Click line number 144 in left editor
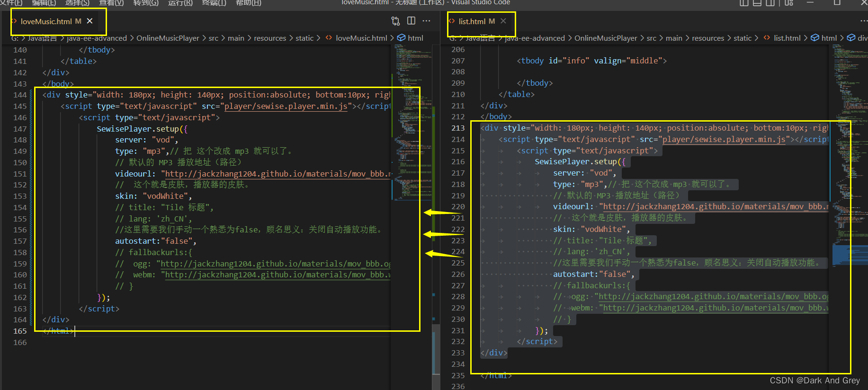The height and width of the screenshot is (390, 868). coord(20,95)
